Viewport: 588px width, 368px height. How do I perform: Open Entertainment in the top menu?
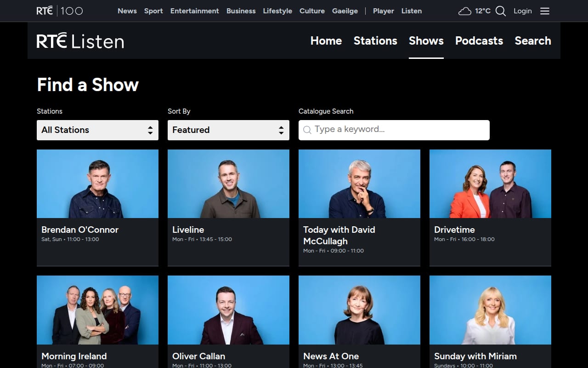tap(195, 11)
